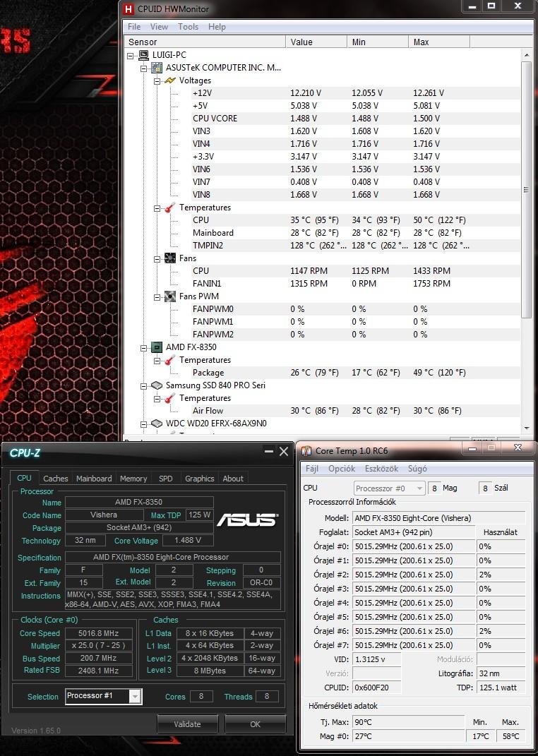Click the Value column header
538x756 pixels.
point(316,42)
